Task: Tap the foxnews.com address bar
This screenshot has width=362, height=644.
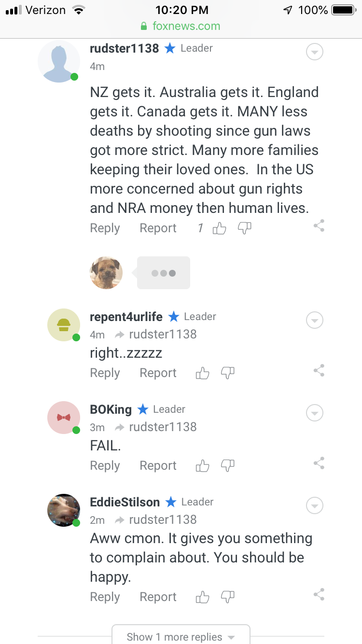Action: coord(181,26)
